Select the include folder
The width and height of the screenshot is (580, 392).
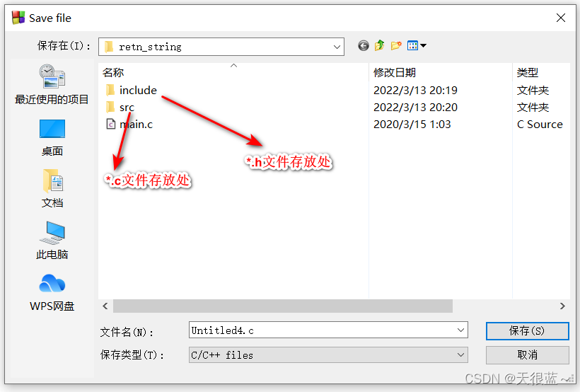[132, 90]
